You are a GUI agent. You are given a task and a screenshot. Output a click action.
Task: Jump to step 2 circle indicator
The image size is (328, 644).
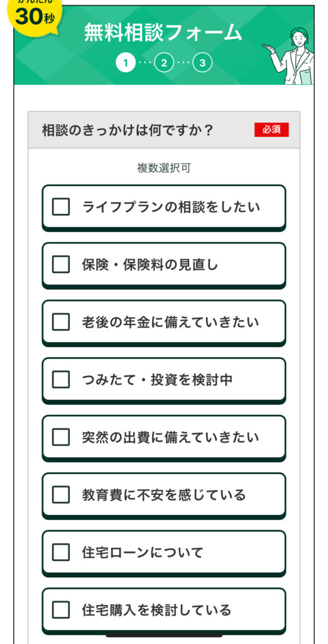coord(164,63)
